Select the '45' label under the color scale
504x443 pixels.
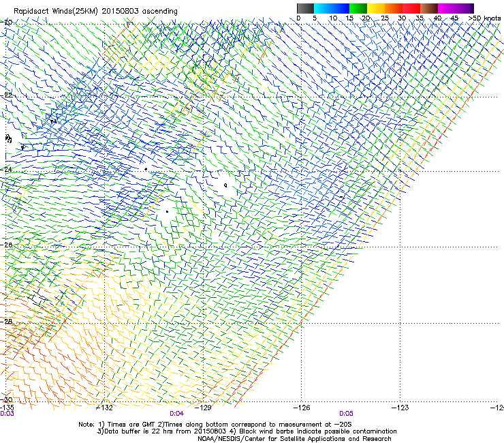454,18
